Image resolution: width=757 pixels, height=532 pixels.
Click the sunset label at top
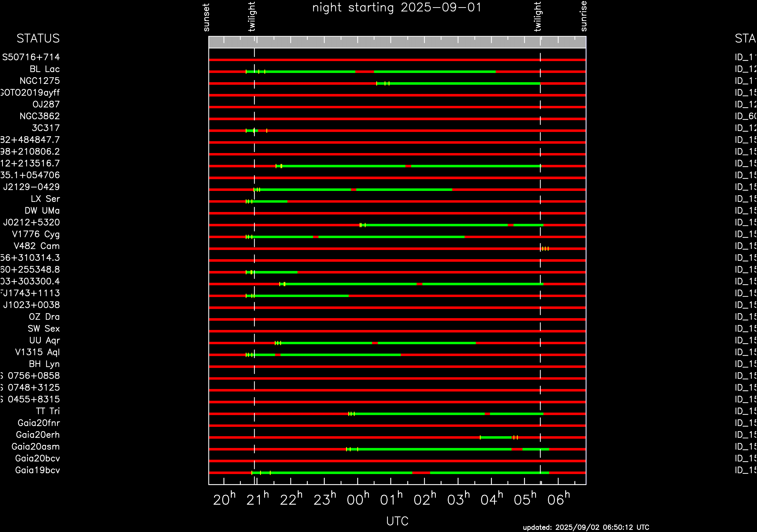pos(206,17)
